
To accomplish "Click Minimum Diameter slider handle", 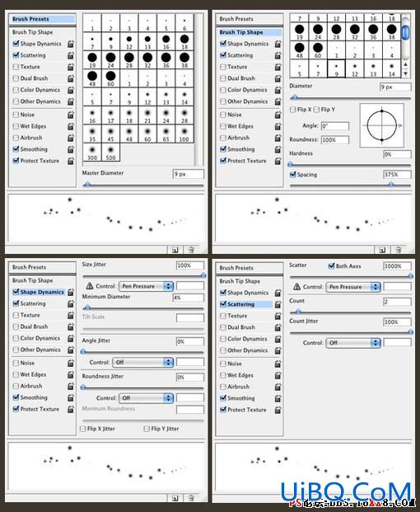I will click(x=87, y=308).
